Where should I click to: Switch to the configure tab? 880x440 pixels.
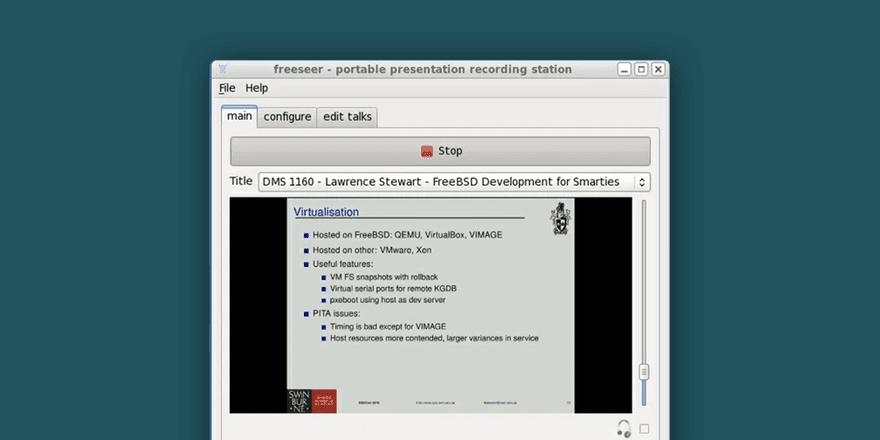pyautogui.click(x=287, y=117)
